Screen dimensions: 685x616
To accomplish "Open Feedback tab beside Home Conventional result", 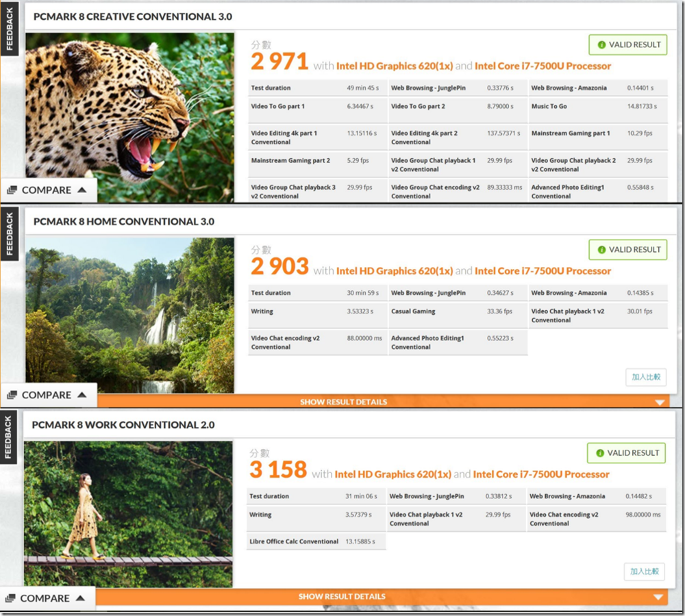I will (9, 233).
